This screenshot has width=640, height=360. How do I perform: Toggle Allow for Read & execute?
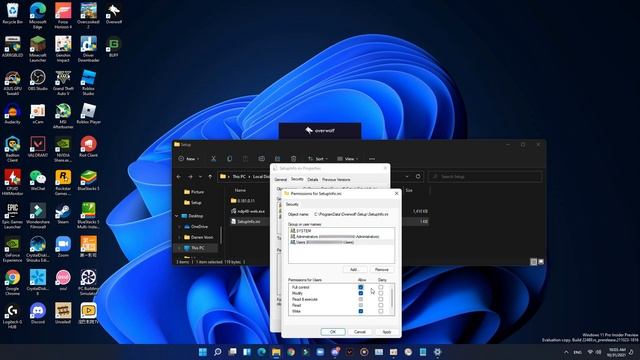tap(360, 299)
